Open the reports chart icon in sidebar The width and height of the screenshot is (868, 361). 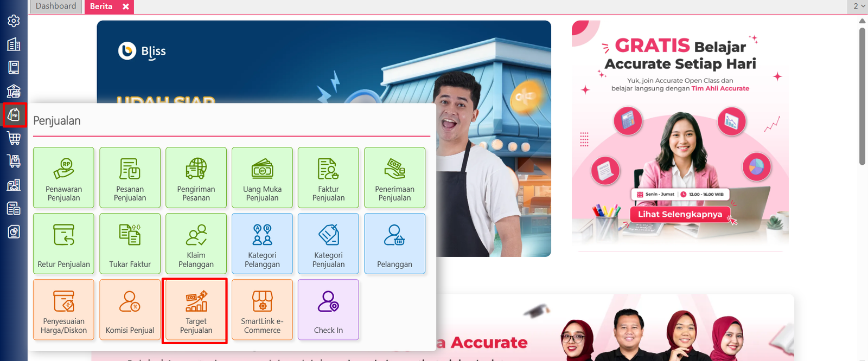tap(14, 232)
